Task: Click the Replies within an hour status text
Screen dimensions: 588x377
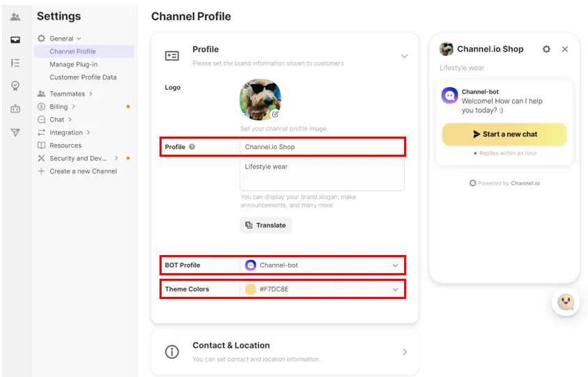Action: point(508,153)
